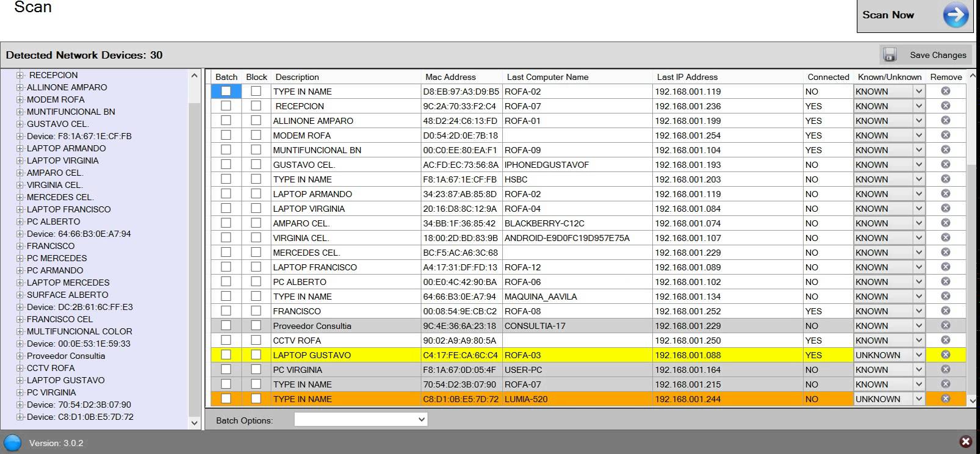Sort by Connected column header
Screen dimensions: 980x454
pos(828,77)
